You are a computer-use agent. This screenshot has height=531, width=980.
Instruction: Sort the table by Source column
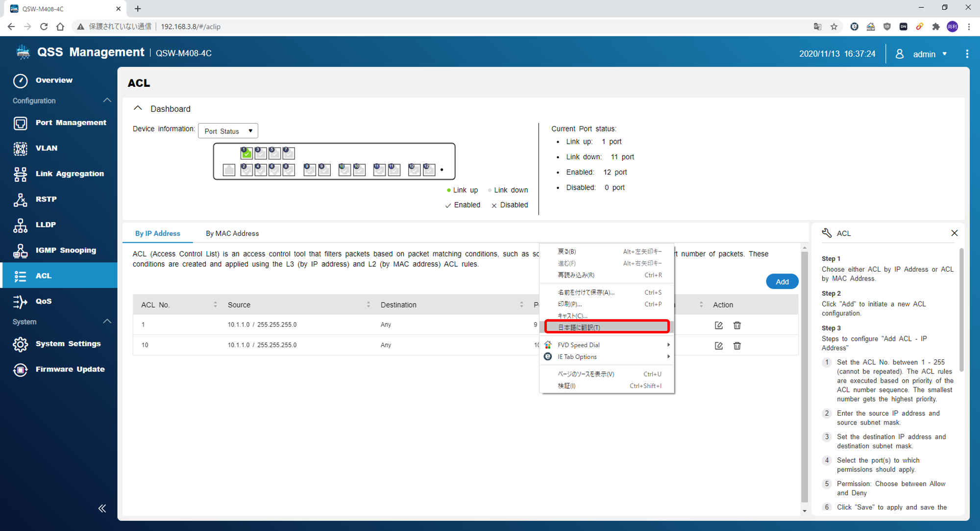pyautogui.click(x=368, y=304)
